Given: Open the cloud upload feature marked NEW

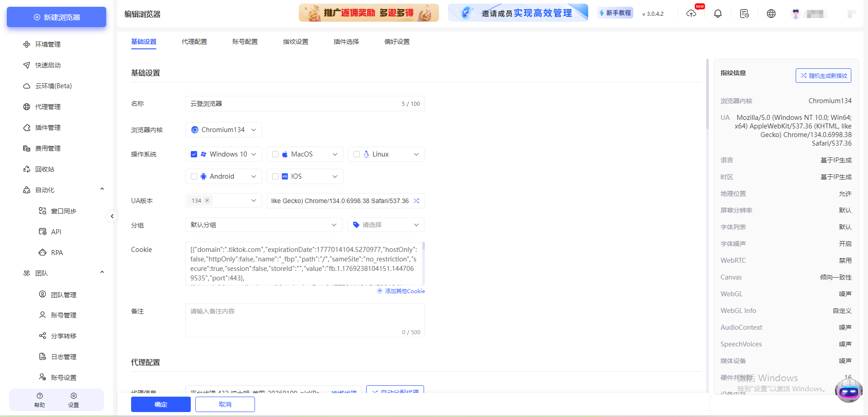Looking at the screenshot, I should (691, 14).
